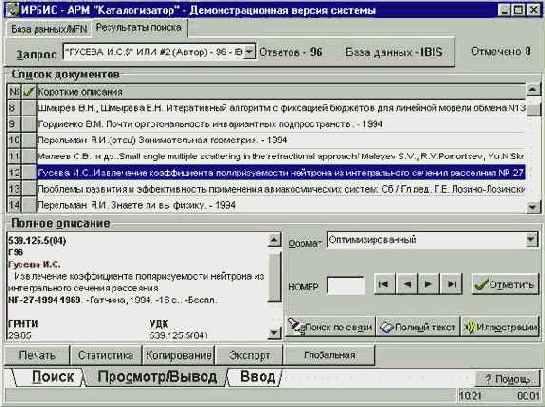This screenshot has height=407, width=545.
Task: Toggle mark checkbox for row 12
Action: pos(29,172)
